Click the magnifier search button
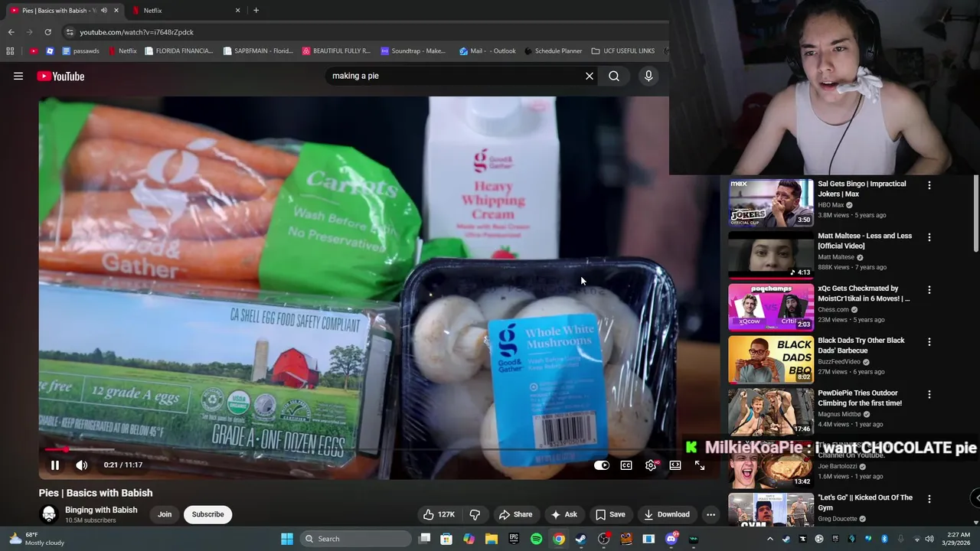 click(x=614, y=76)
